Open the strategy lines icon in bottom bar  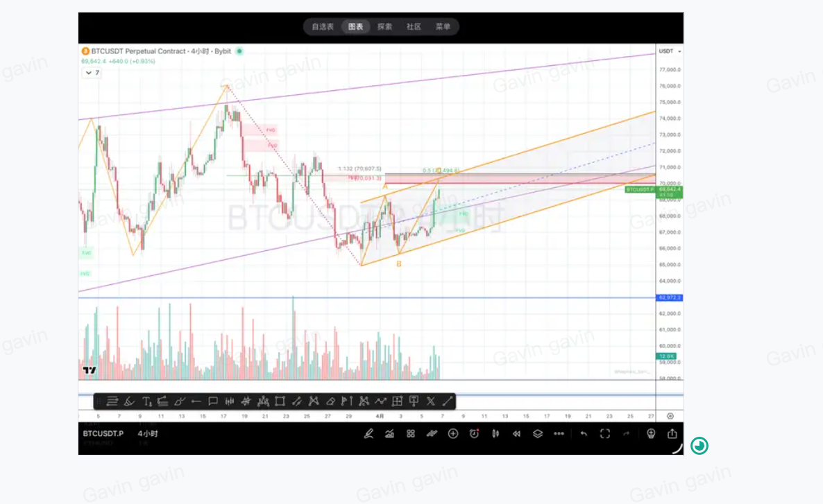pos(432,434)
